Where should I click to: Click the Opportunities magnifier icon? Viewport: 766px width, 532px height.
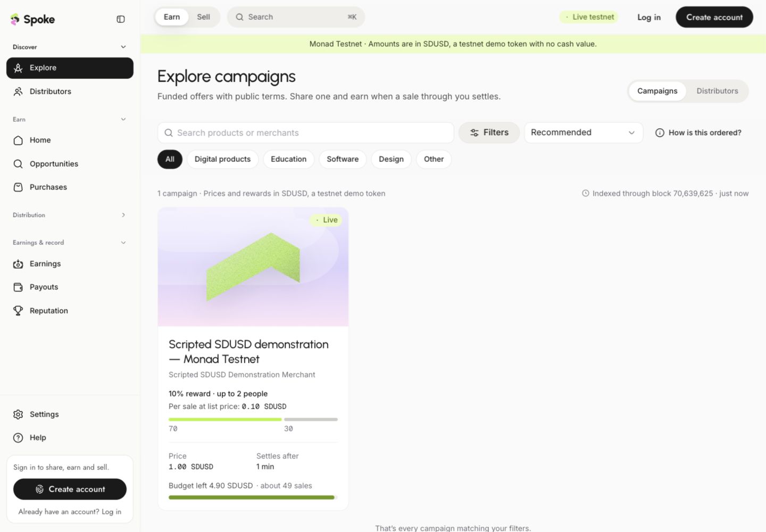click(x=18, y=164)
